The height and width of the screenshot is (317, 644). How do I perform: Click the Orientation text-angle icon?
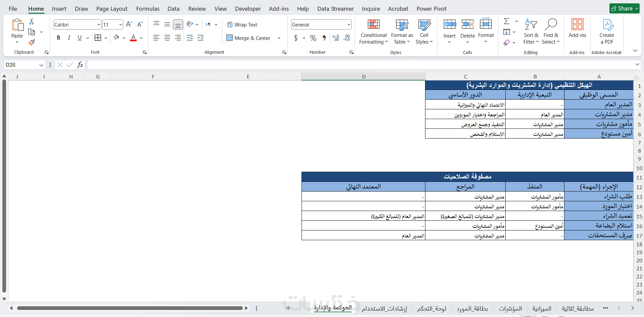coord(190,24)
